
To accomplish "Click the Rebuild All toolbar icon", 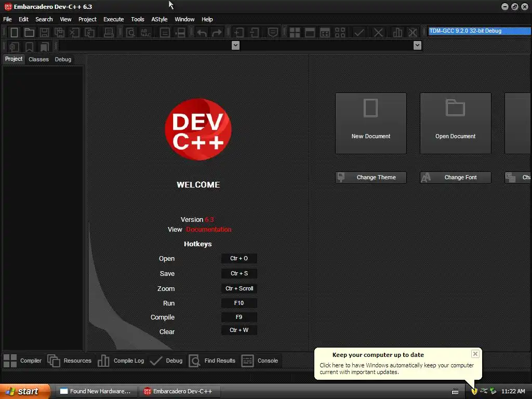I will coord(340,33).
